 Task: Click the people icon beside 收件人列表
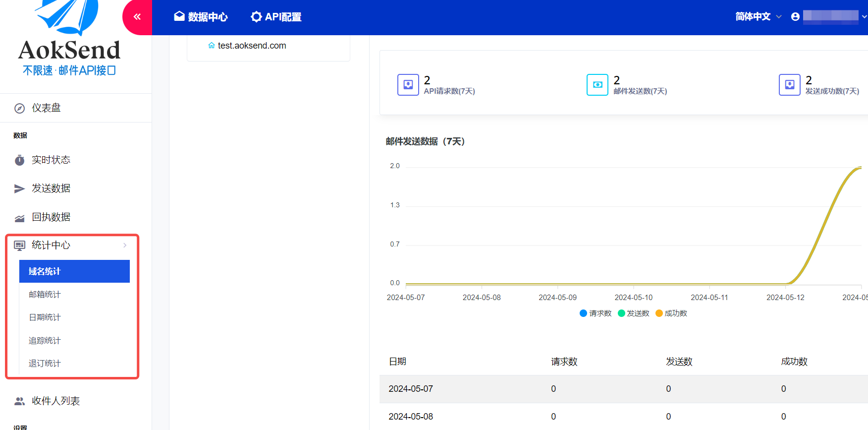click(x=20, y=401)
